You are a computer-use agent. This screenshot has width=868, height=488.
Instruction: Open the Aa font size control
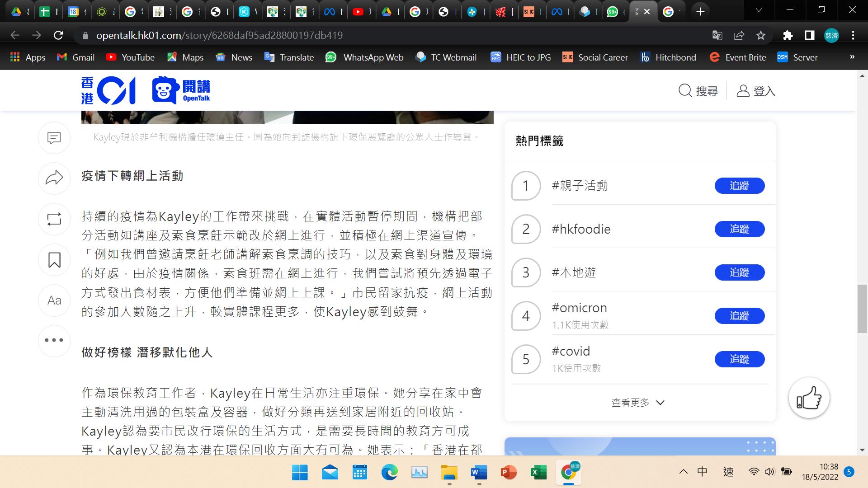pyautogui.click(x=54, y=300)
